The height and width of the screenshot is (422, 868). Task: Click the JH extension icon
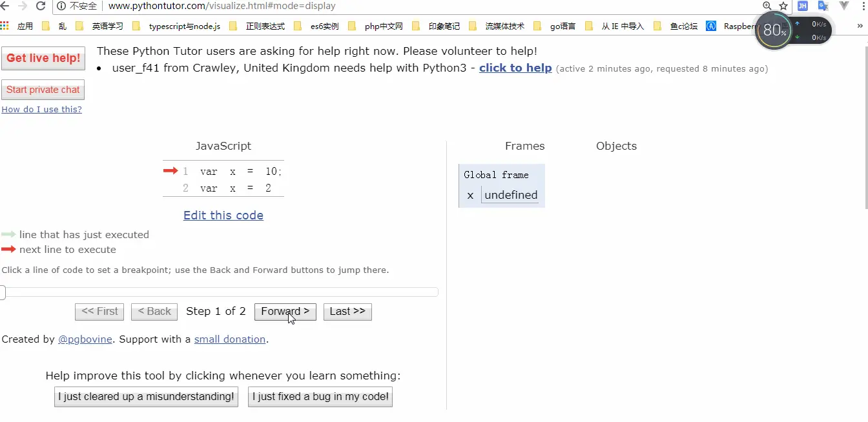[803, 6]
